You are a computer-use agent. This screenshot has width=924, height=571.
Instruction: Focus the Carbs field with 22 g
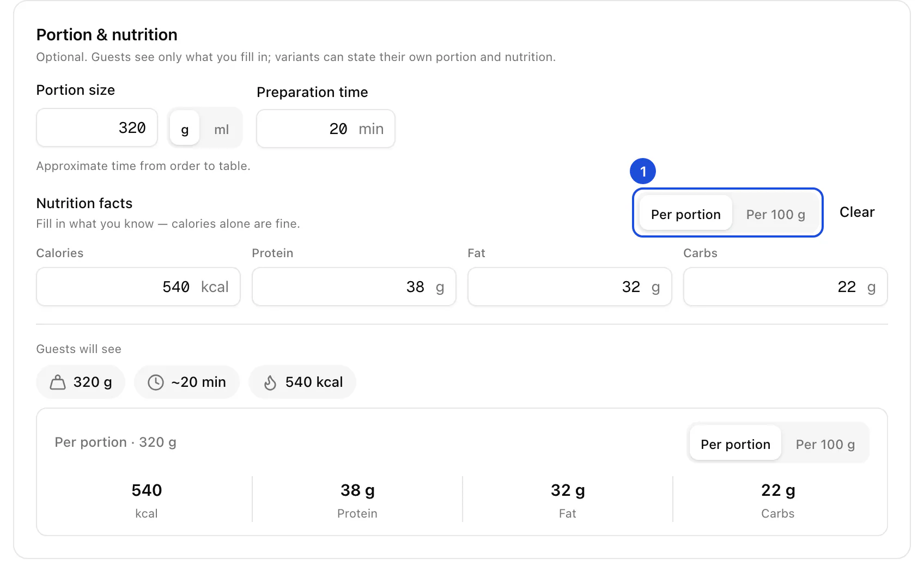click(x=786, y=287)
